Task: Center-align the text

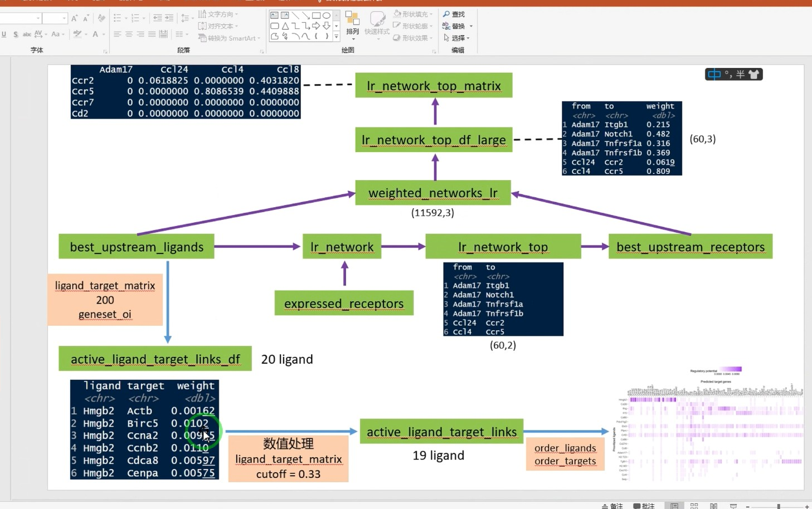Action: [129, 34]
